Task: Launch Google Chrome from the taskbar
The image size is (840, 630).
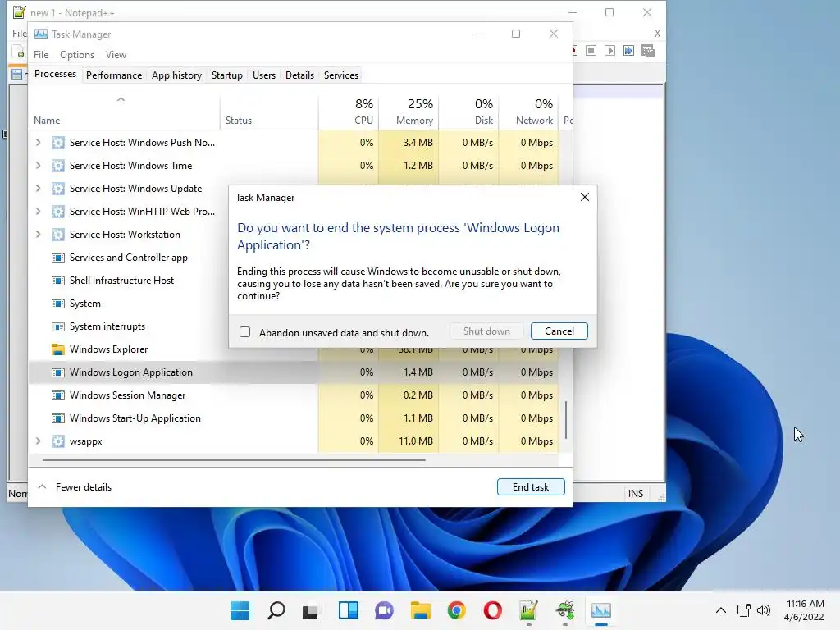Action: tap(456, 610)
